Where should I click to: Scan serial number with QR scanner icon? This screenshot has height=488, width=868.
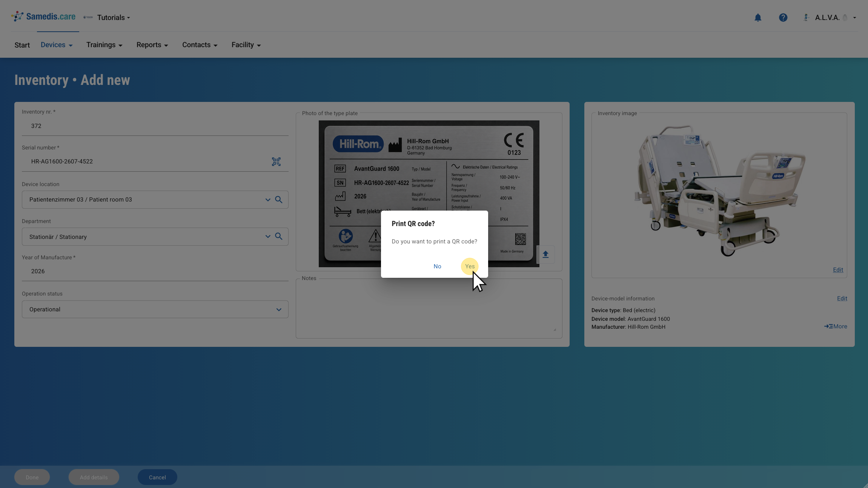[x=276, y=162]
